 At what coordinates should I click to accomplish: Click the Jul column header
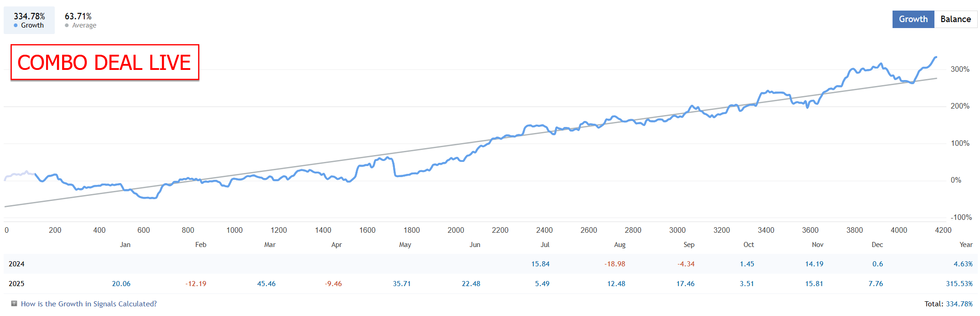tap(545, 245)
